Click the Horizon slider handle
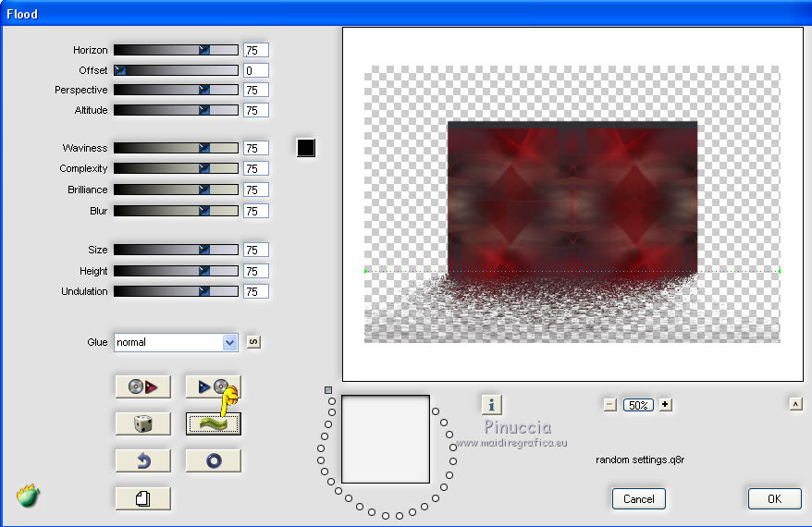The width and height of the screenshot is (812, 527). click(x=204, y=50)
